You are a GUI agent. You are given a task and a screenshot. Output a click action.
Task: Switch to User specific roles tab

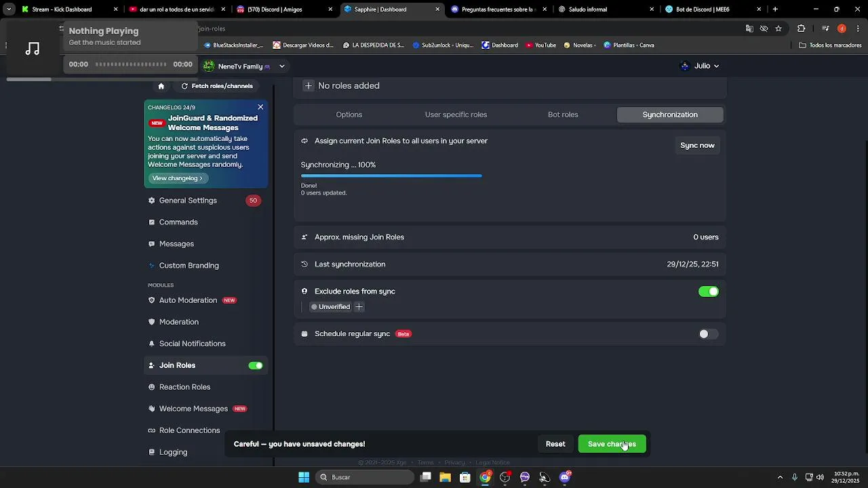point(456,115)
